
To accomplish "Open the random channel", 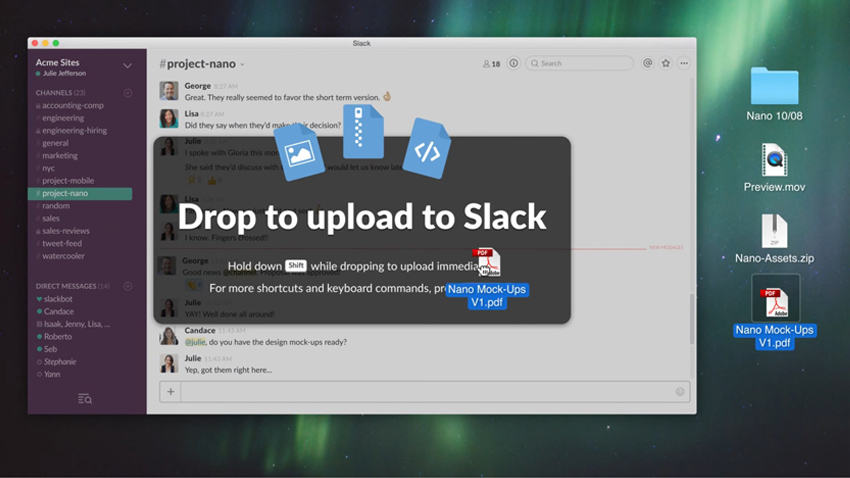I will [56, 206].
